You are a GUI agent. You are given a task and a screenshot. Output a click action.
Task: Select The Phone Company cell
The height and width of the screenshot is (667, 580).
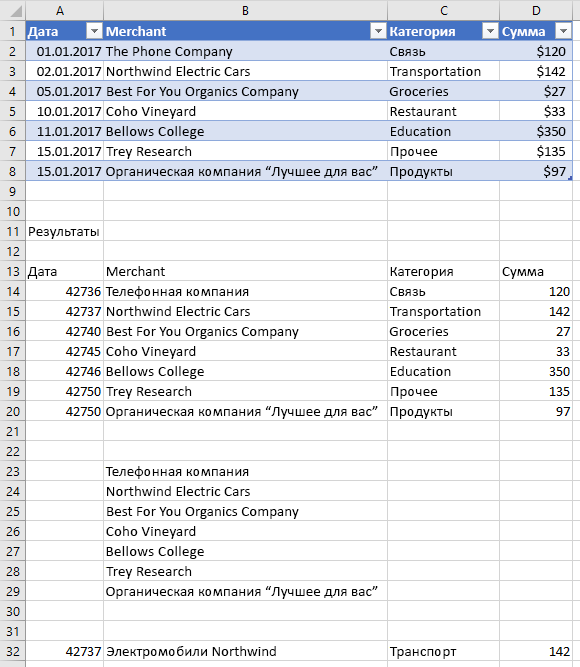pos(245,51)
